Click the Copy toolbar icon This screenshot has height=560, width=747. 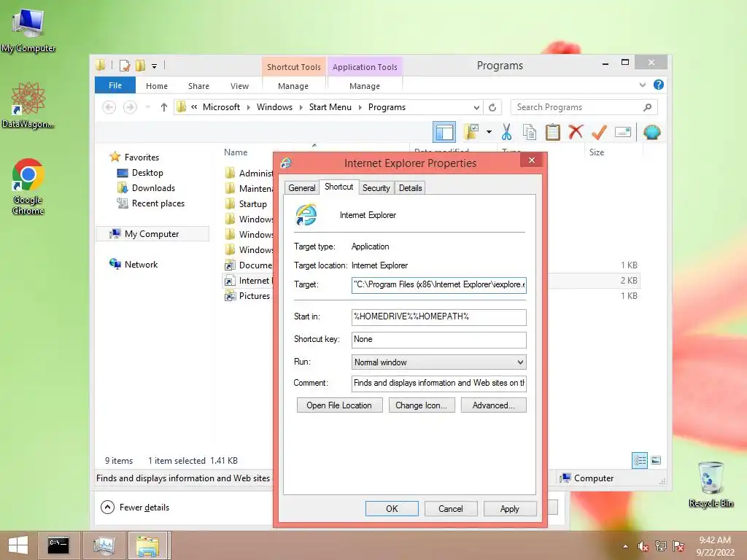coord(530,133)
